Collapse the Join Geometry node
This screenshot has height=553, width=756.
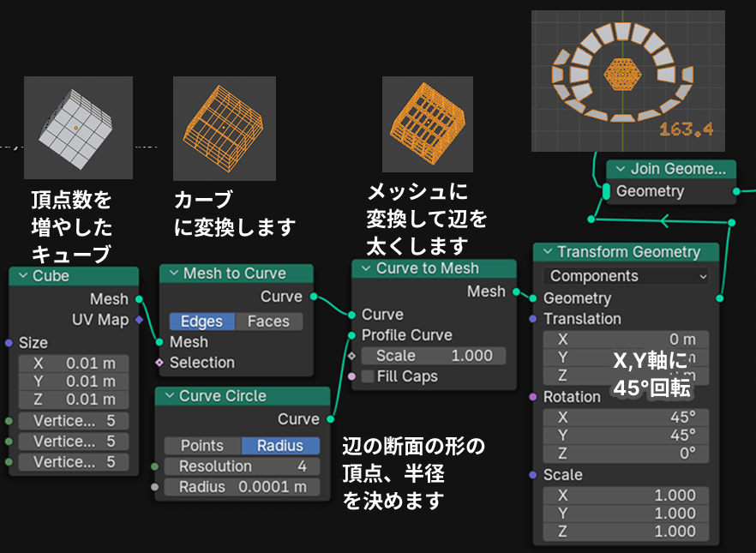(x=619, y=170)
